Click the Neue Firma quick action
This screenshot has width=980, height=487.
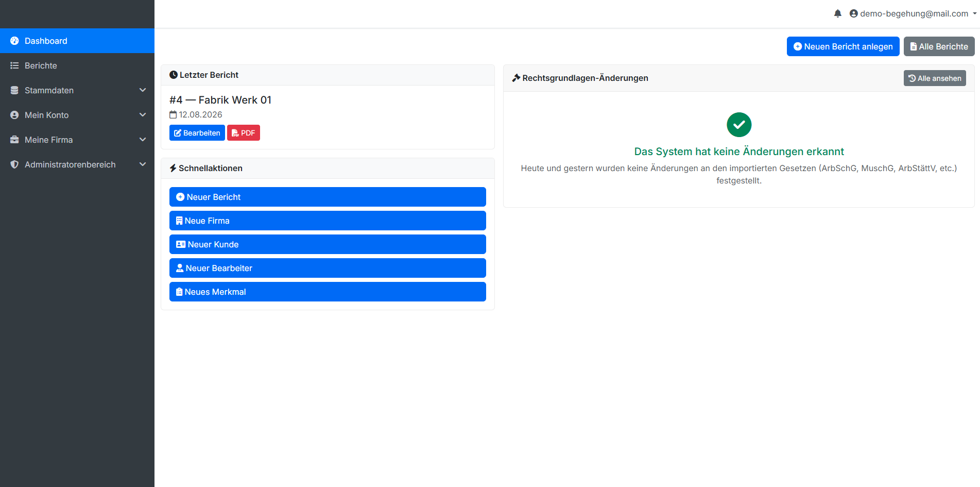click(x=328, y=221)
